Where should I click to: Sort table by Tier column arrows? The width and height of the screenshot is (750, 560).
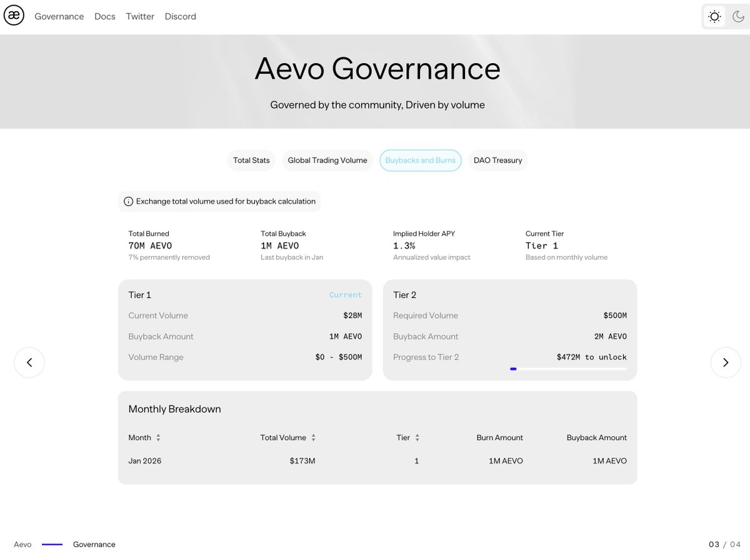click(x=417, y=437)
